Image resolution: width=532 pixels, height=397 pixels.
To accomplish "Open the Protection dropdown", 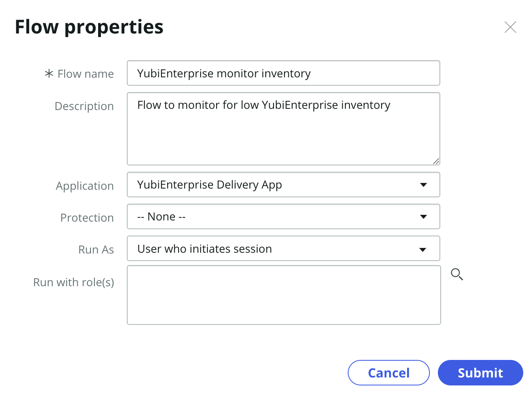I will click(284, 216).
